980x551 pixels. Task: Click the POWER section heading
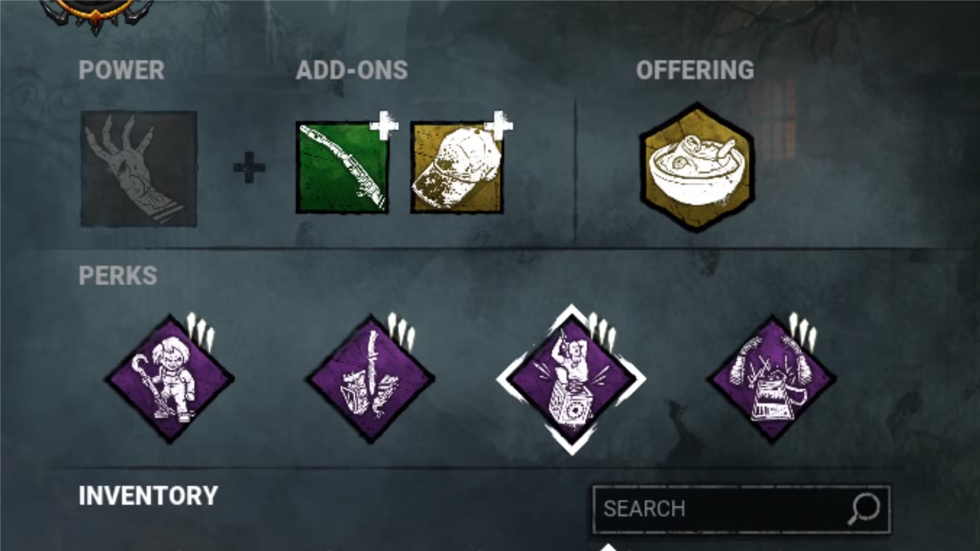tap(121, 70)
